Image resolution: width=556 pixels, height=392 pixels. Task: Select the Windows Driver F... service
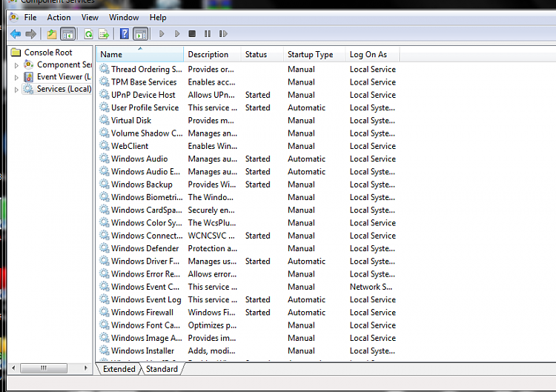click(x=248, y=261)
